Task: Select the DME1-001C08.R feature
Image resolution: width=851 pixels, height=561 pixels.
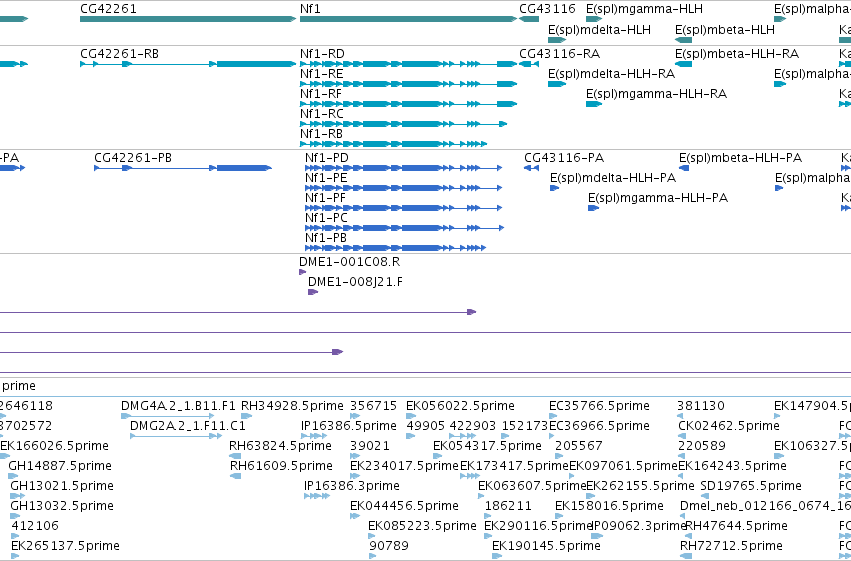Action: 302,272
